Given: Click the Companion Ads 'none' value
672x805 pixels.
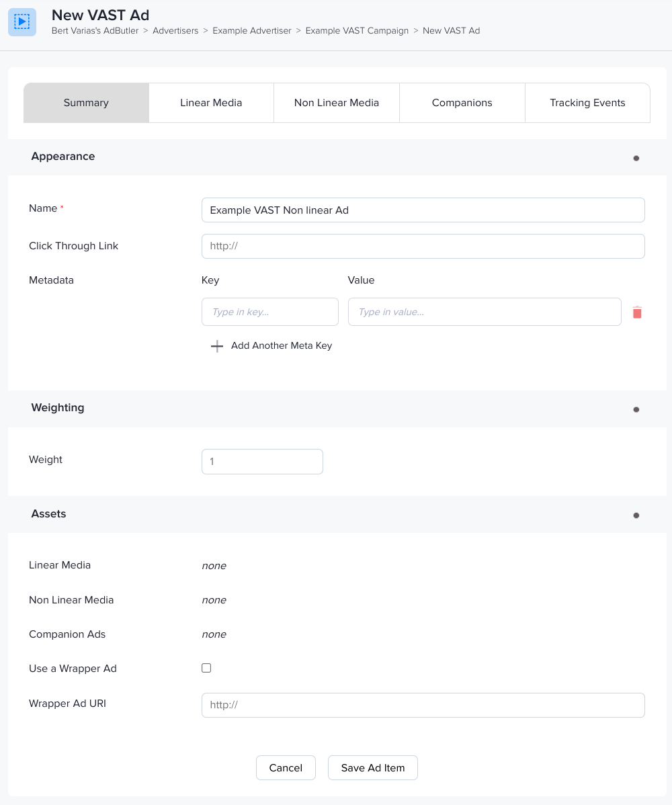Looking at the screenshot, I should pyautogui.click(x=214, y=634).
